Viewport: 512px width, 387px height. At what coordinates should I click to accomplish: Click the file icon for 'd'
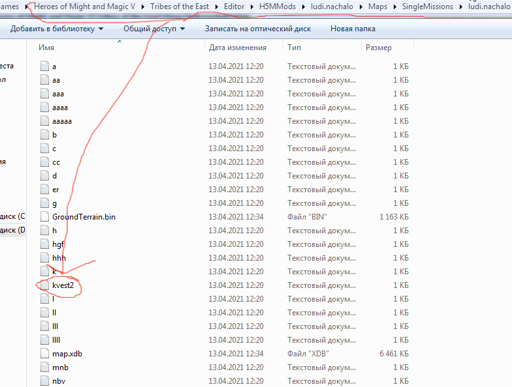[44, 175]
